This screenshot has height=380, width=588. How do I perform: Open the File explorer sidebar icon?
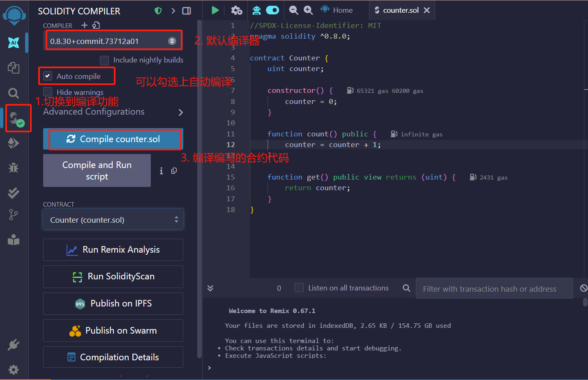click(x=14, y=67)
